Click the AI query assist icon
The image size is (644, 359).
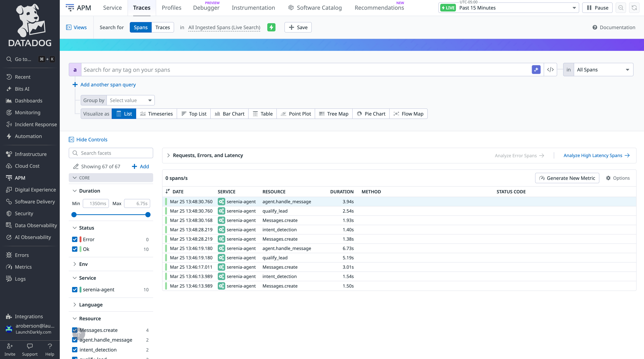(x=536, y=70)
